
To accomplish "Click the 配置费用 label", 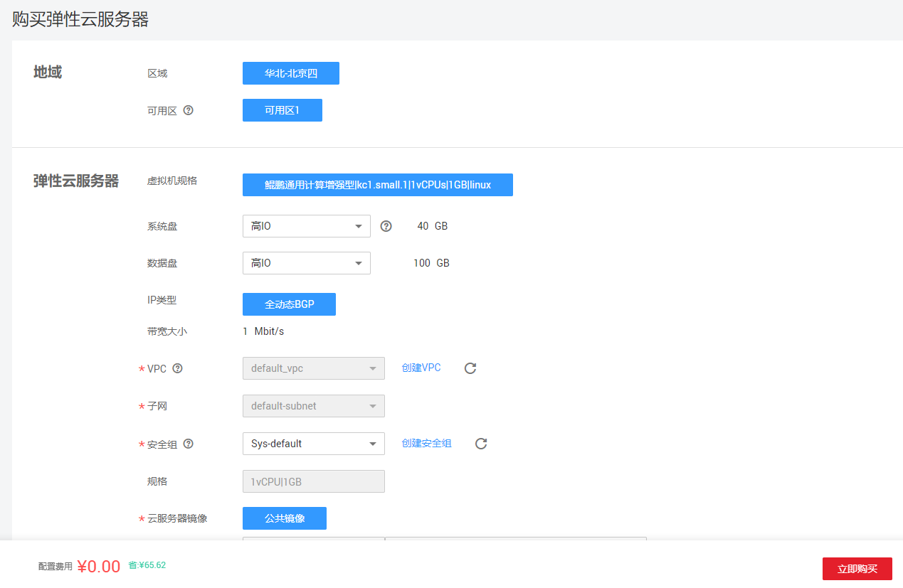I will pos(56,567).
